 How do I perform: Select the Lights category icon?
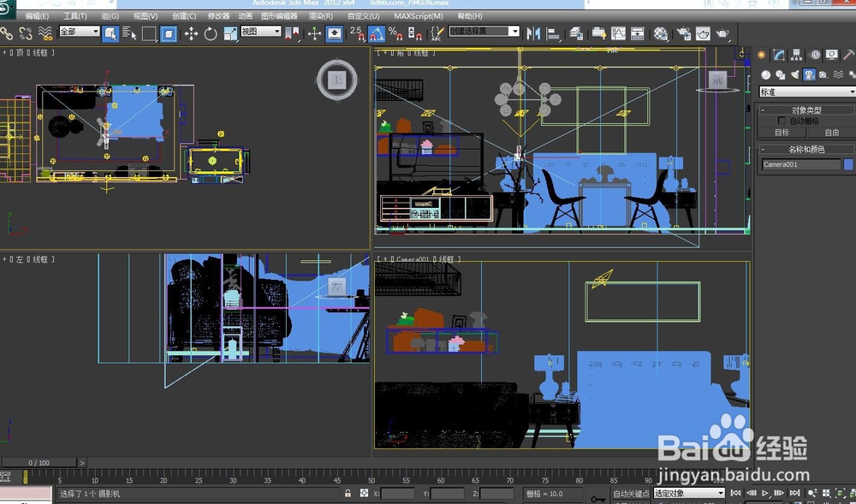pyautogui.click(x=795, y=74)
